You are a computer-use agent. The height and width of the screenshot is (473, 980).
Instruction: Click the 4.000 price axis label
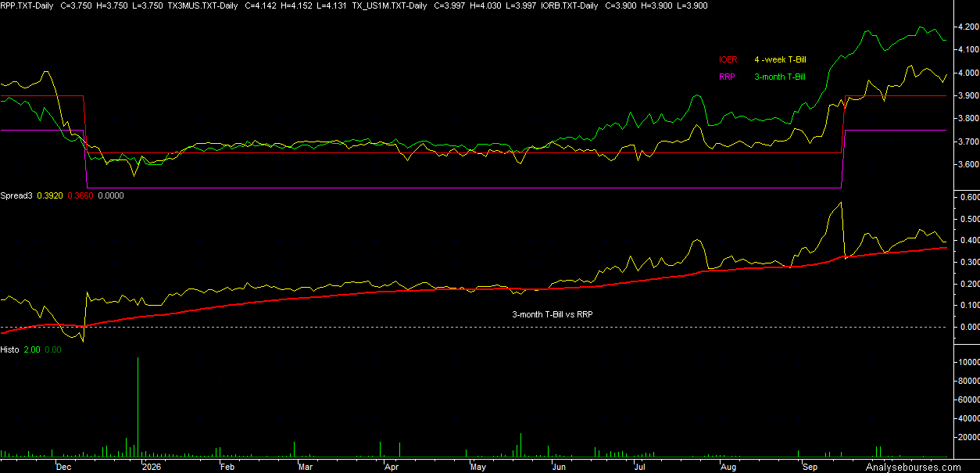pyautogui.click(x=967, y=73)
